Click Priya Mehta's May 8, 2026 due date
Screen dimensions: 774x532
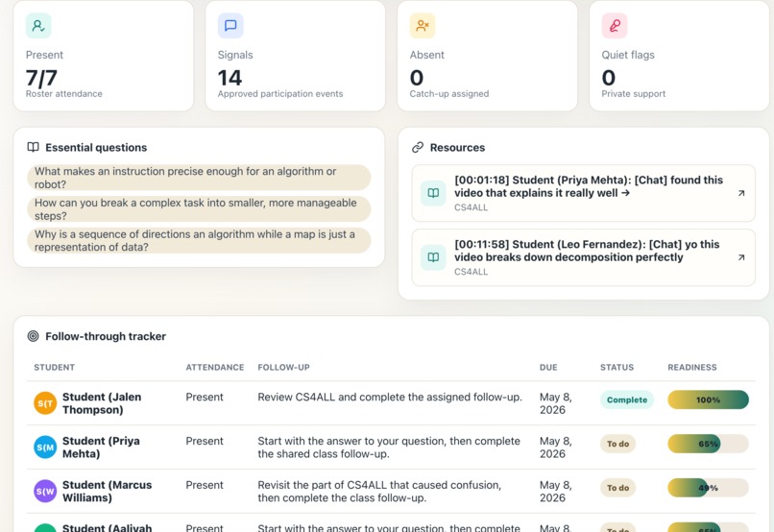[x=556, y=447]
